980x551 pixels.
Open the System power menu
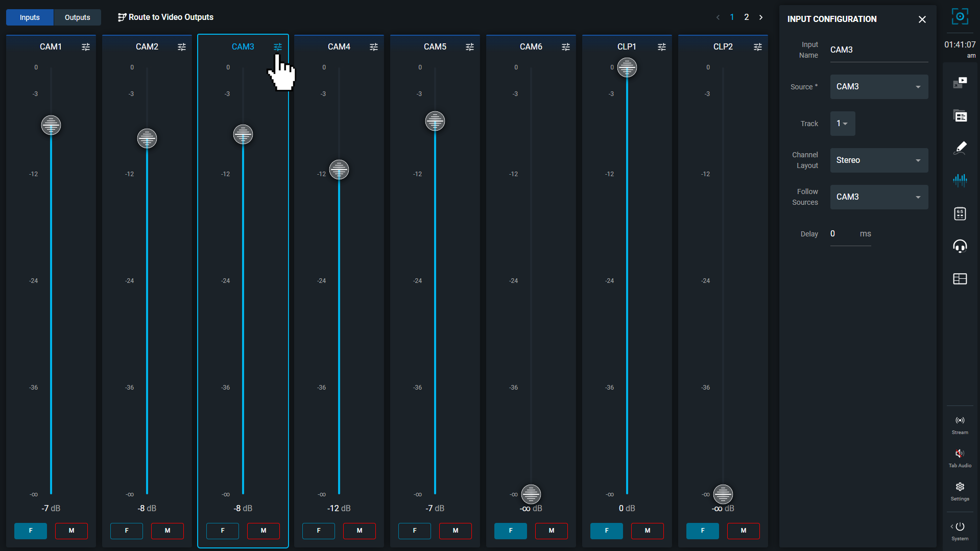pos(959,526)
